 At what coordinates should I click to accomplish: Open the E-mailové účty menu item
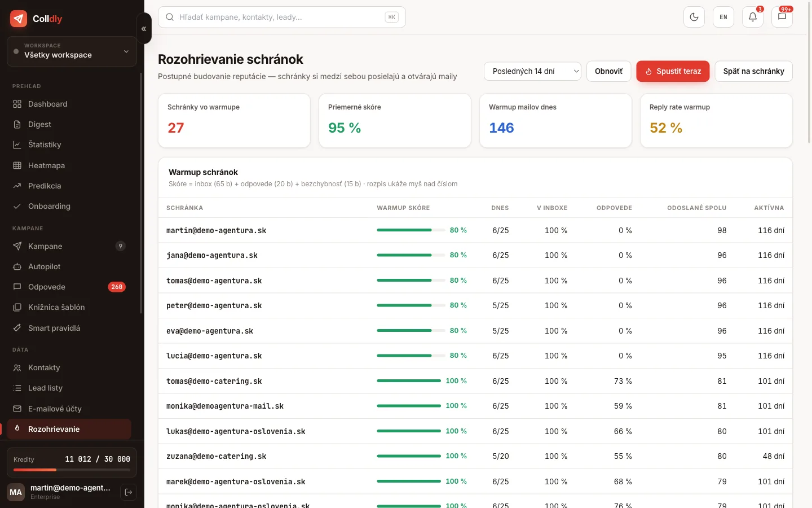pos(69,409)
